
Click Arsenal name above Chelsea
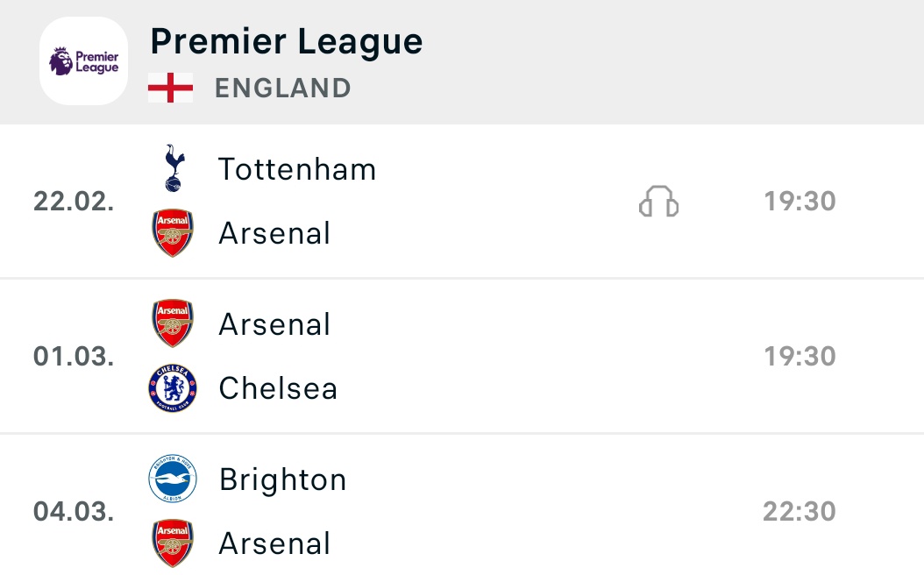coord(274,324)
